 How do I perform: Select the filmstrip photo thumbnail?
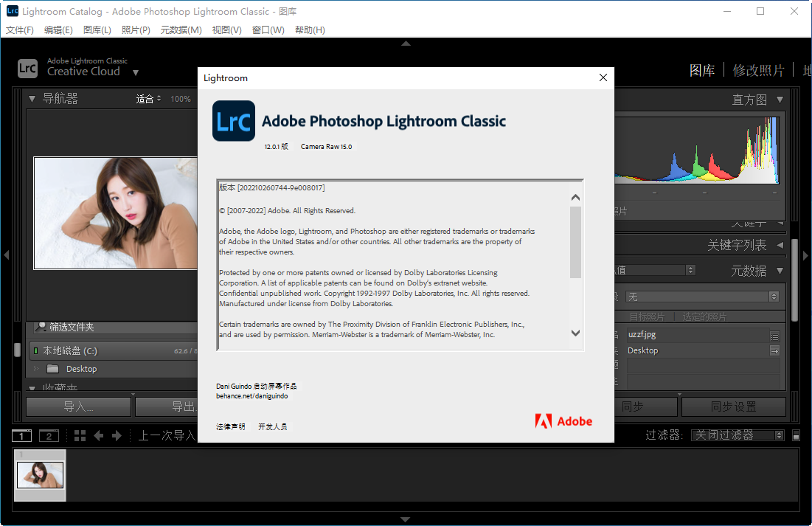coord(41,474)
